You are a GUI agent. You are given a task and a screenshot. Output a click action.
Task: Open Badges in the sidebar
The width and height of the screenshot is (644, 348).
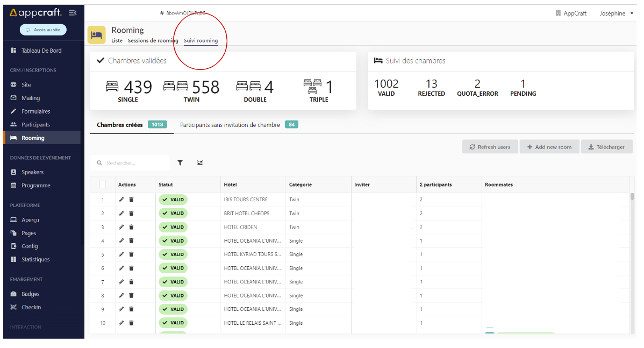(x=30, y=294)
